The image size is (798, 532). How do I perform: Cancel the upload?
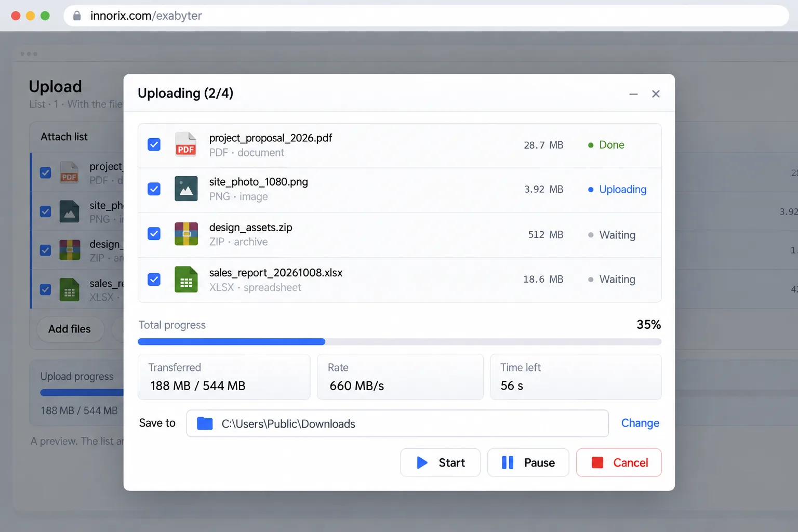click(x=619, y=462)
